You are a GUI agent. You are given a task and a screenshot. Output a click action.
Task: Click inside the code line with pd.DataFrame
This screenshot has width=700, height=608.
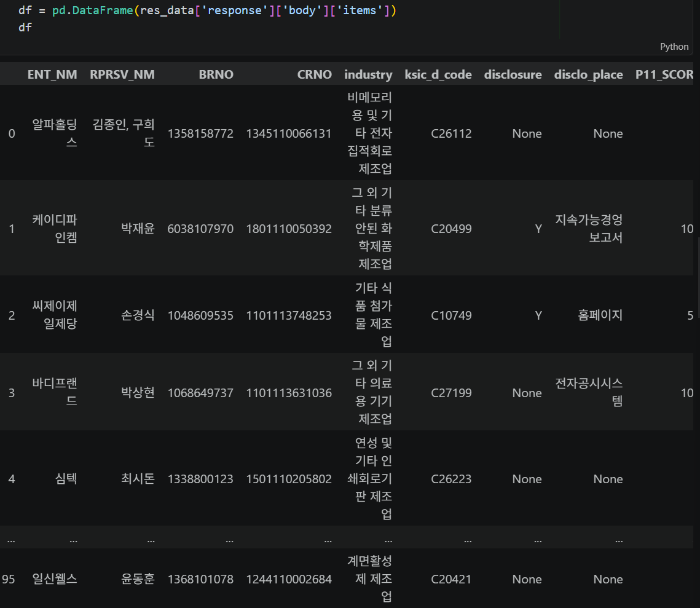point(207,10)
